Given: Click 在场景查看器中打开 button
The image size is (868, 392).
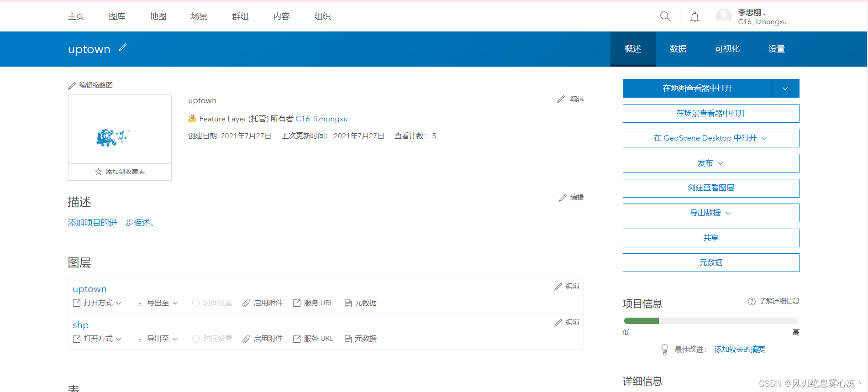Looking at the screenshot, I should (711, 113).
